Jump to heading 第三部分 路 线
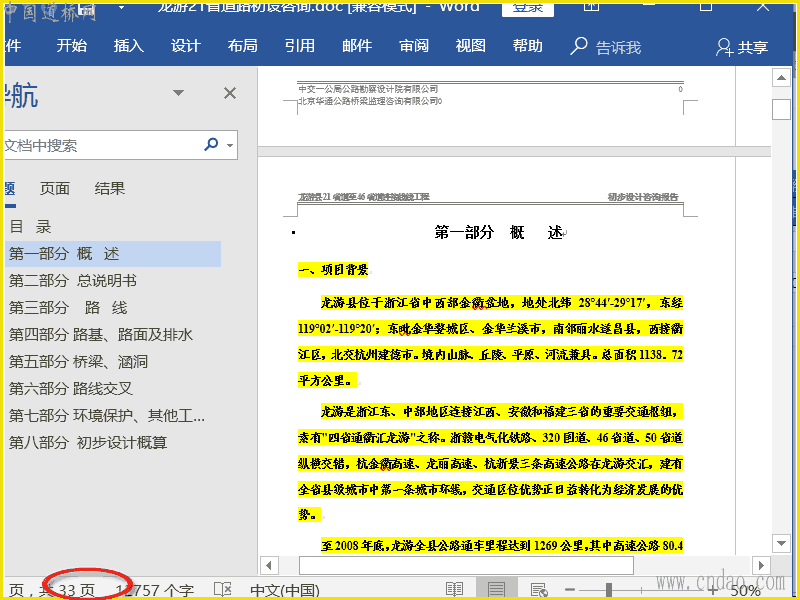Image resolution: width=800 pixels, height=600 pixels. pos(68,308)
